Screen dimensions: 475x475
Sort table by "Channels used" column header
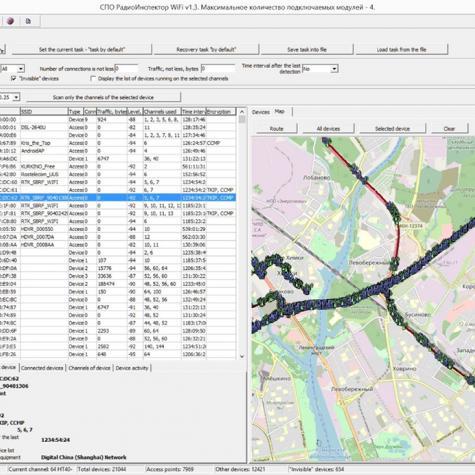click(162, 111)
